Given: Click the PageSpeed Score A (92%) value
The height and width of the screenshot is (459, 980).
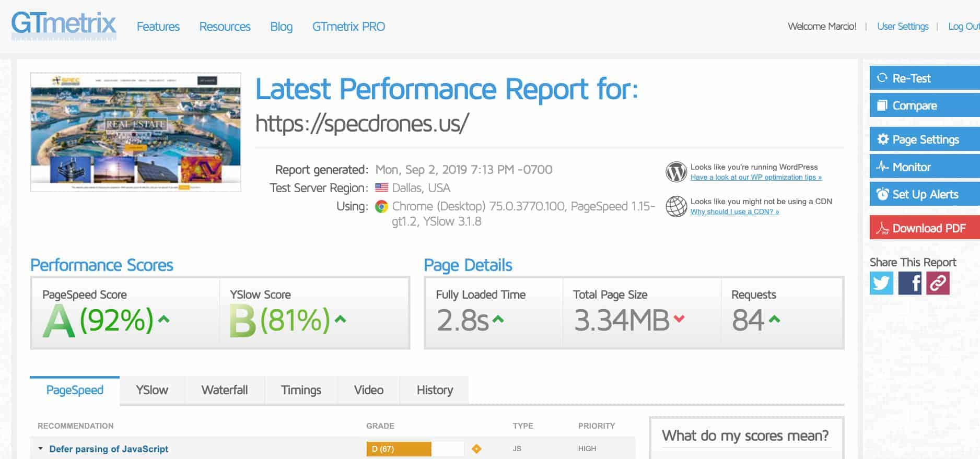Looking at the screenshot, I should (98, 320).
